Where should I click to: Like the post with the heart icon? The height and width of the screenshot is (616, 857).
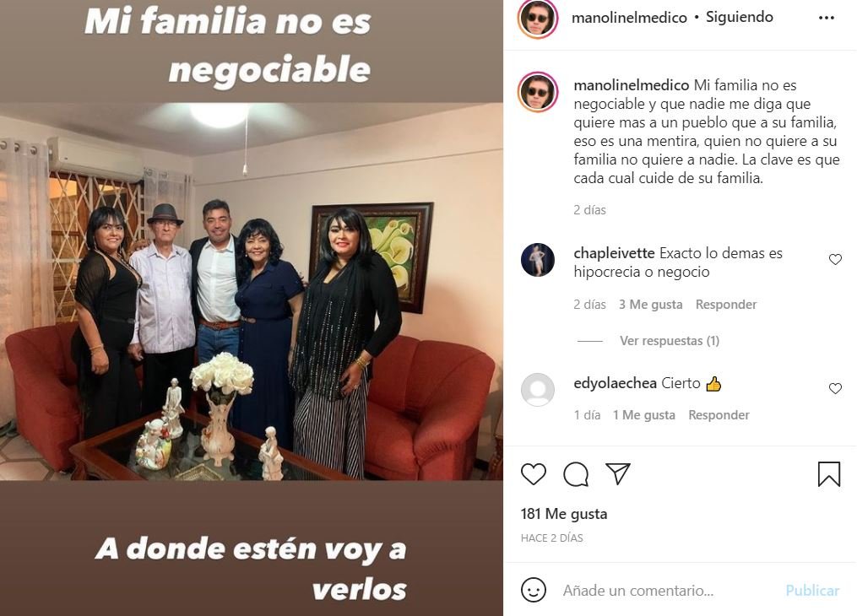pyautogui.click(x=533, y=474)
